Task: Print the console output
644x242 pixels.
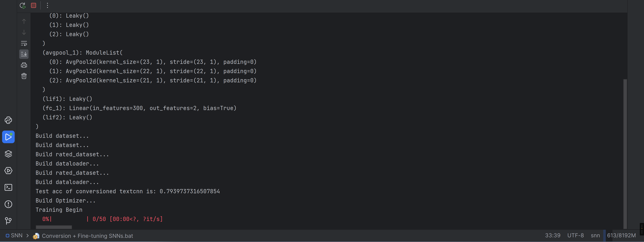Action: (x=24, y=65)
